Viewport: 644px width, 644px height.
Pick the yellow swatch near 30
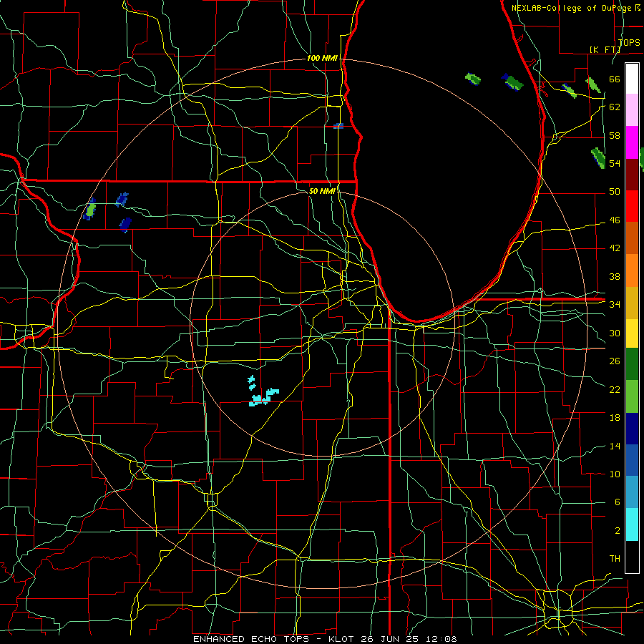click(x=632, y=333)
